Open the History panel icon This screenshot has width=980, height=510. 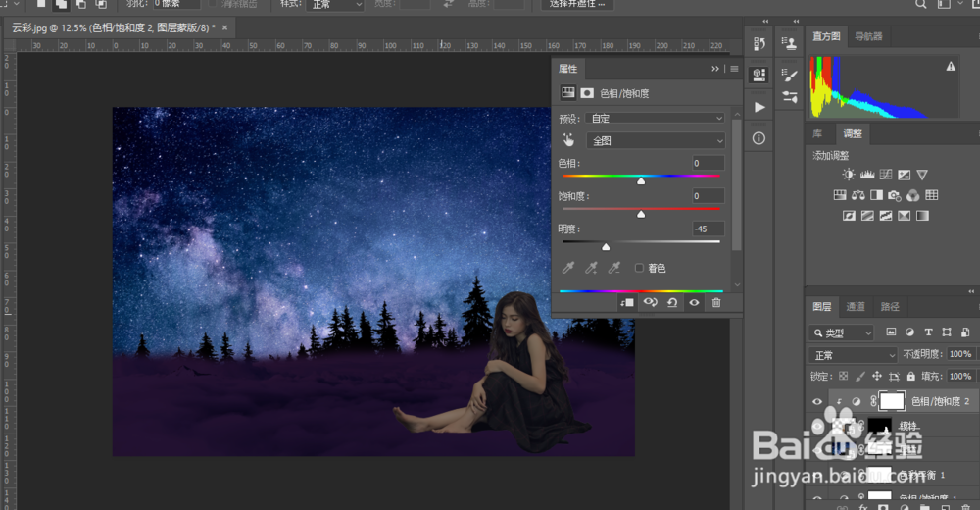(x=759, y=44)
